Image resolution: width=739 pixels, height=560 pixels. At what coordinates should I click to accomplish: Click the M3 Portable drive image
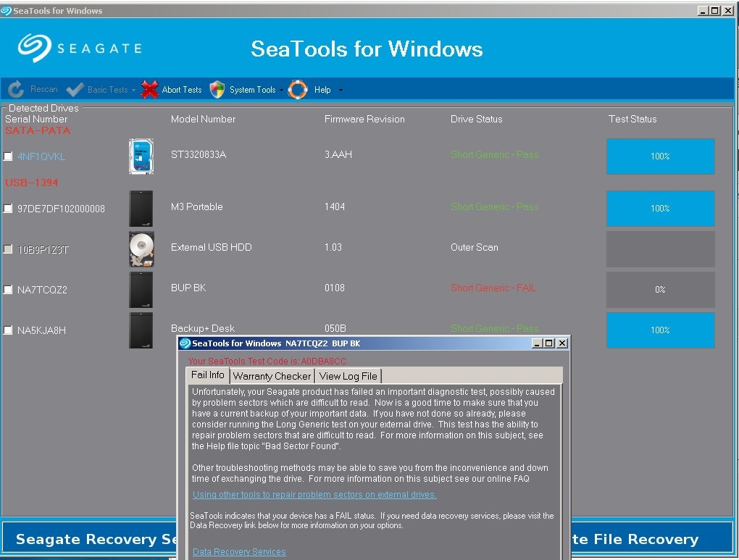click(x=141, y=209)
